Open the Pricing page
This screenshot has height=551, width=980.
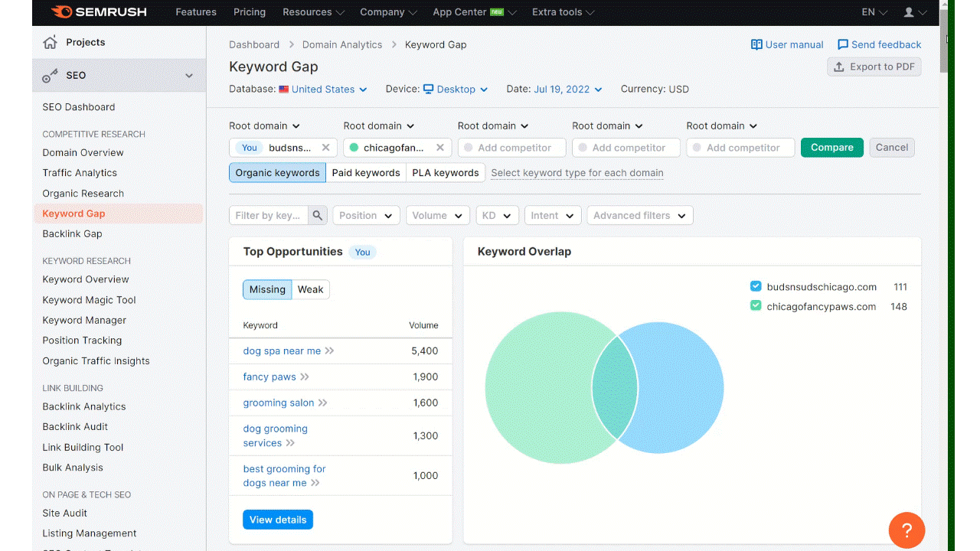250,12
